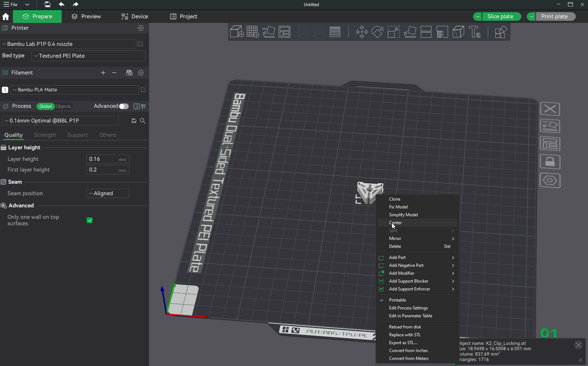Select the Scale tool
Image resolution: width=588 pixels, height=366 pixels.
coord(393,32)
